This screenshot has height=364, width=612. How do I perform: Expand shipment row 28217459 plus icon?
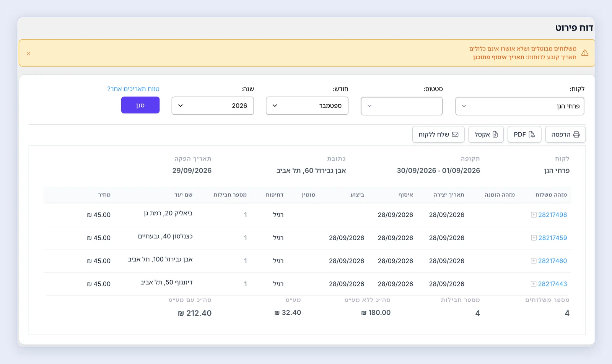[x=534, y=238]
